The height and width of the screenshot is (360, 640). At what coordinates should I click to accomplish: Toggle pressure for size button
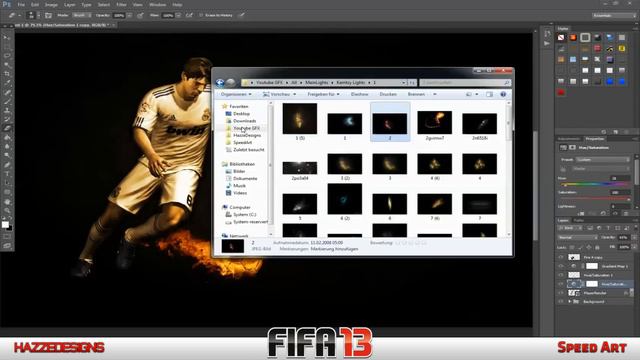[x=242, y=16]
